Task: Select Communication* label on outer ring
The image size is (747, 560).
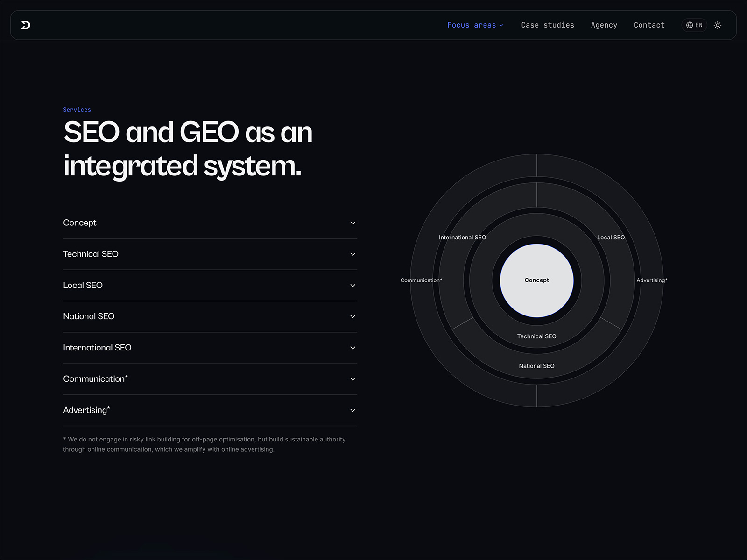Action: [421, 280]
